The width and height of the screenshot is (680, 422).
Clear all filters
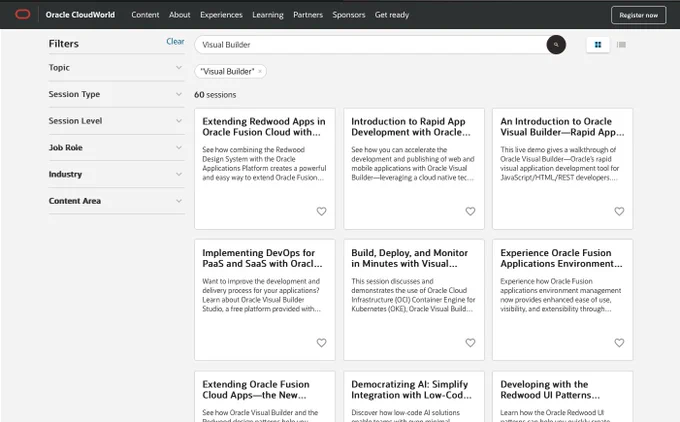click(x=175, y=42)
